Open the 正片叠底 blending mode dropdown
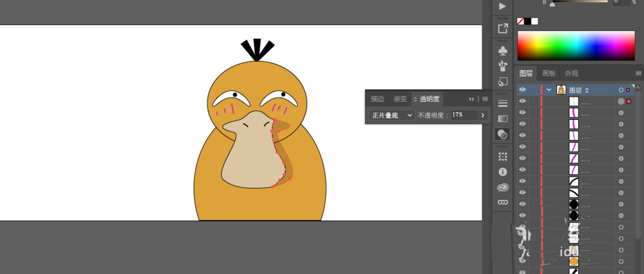644x274 pixels. 392,115
